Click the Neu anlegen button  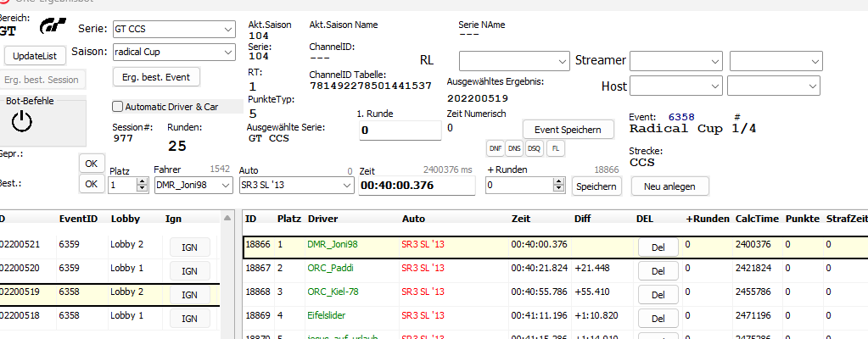click(669, 186)
